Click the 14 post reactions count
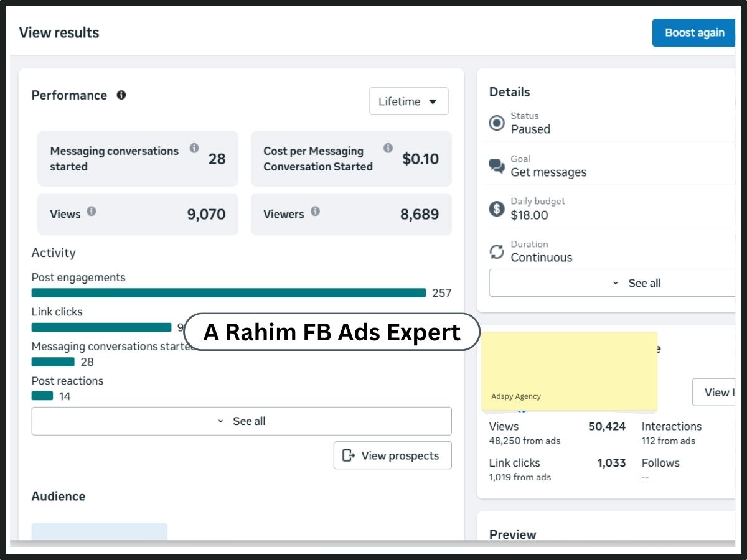 [x=65, y=396]
